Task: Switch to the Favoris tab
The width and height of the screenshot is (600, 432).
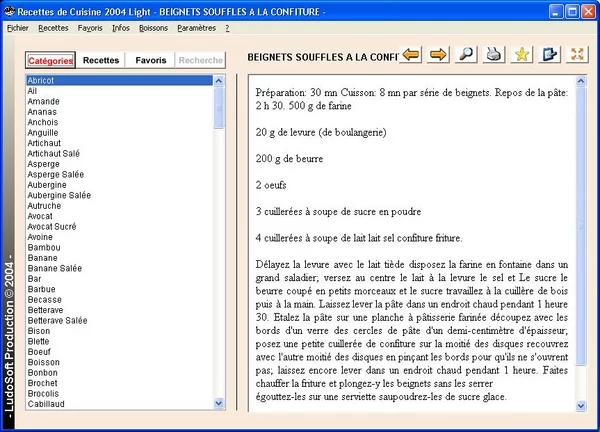Action: tap(150, 60)
